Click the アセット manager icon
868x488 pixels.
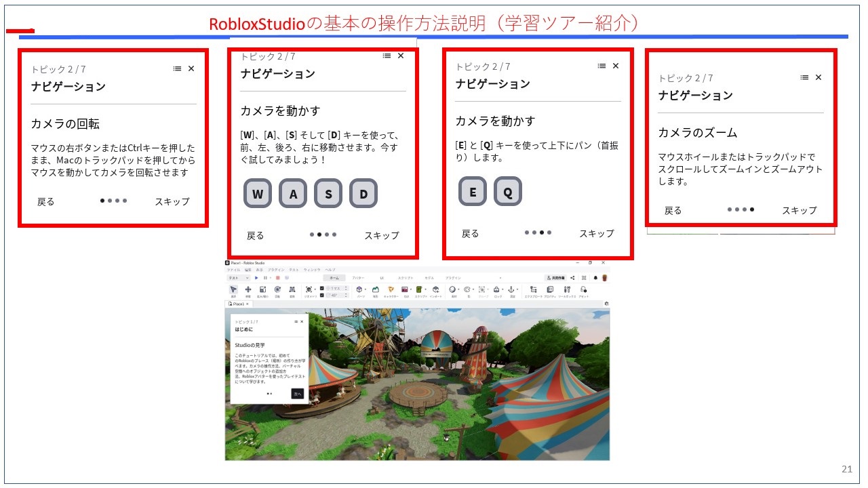click(583, 290)
